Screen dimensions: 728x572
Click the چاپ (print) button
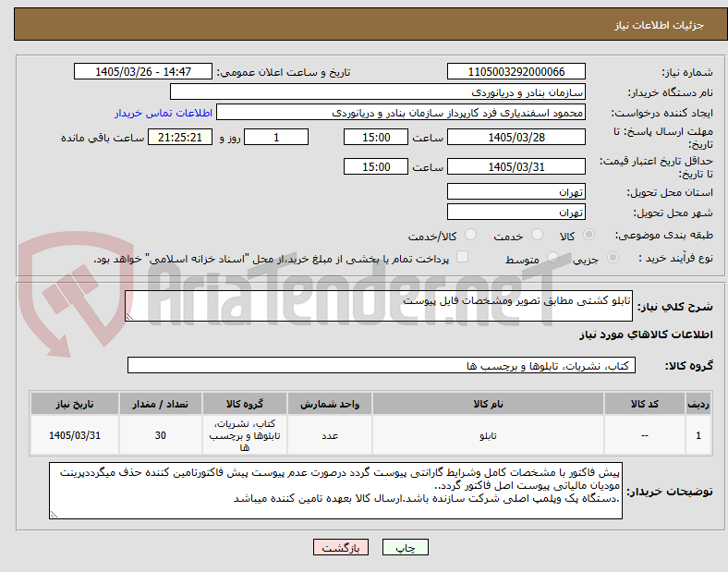click(x=405, y=547)
